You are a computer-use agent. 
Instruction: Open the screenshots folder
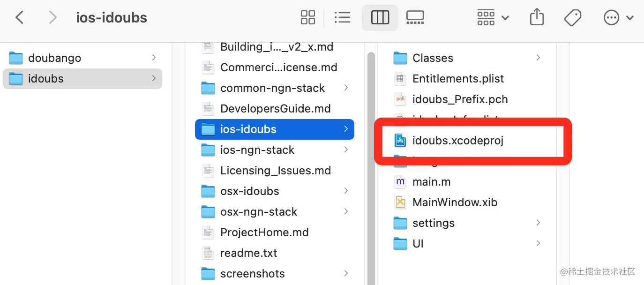coord(275,274)
